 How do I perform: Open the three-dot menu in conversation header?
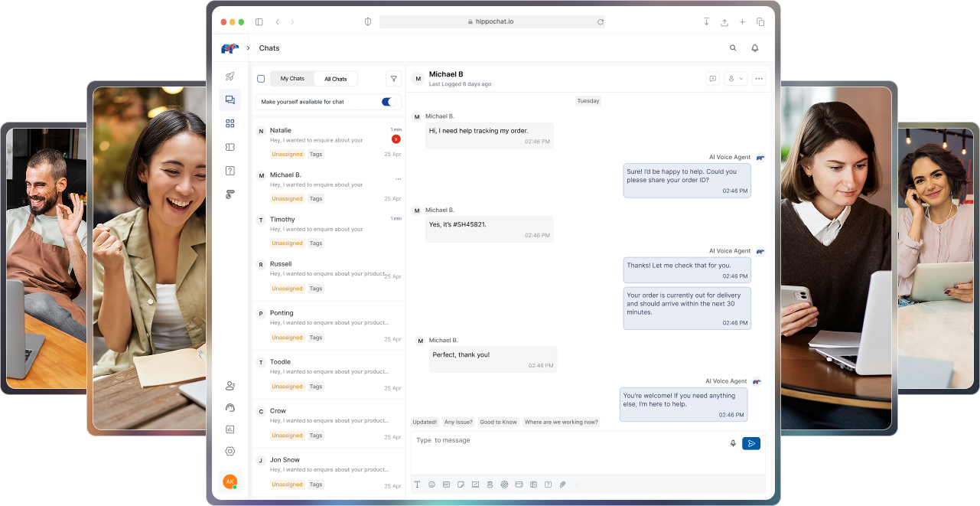(x=759, y=78)
